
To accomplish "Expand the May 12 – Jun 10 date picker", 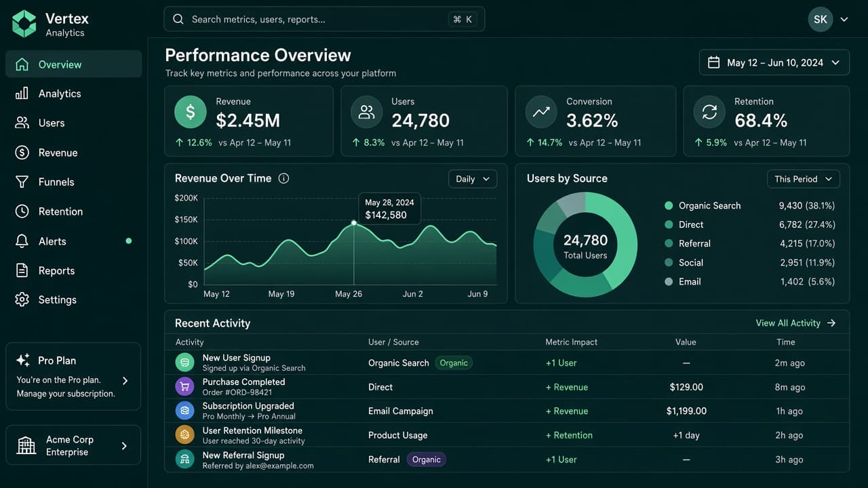I will point(774,62).
